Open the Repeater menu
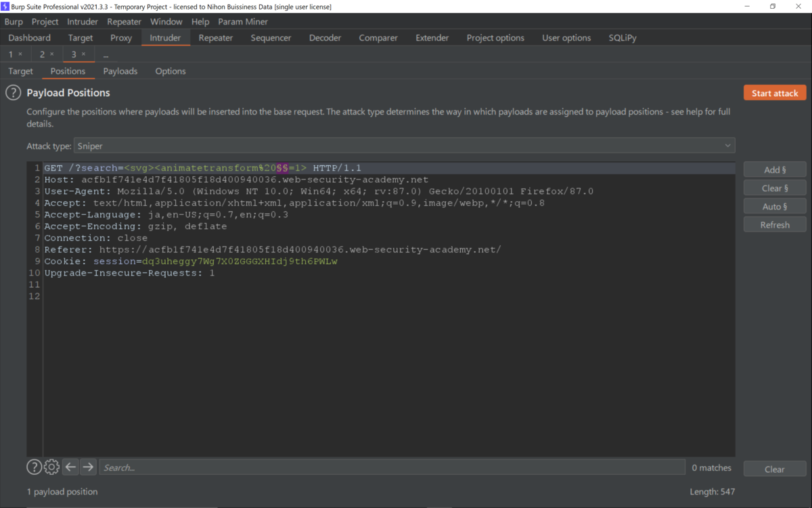The height and width of the screenshot is (508, 812). [125, 22]
